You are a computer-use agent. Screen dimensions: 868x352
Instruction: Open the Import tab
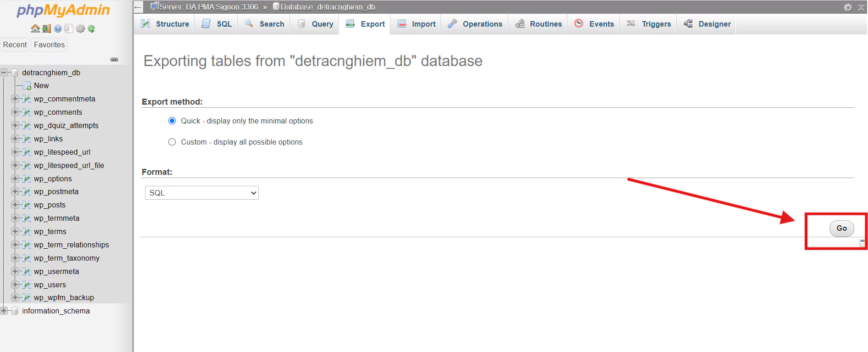point(416,24)
